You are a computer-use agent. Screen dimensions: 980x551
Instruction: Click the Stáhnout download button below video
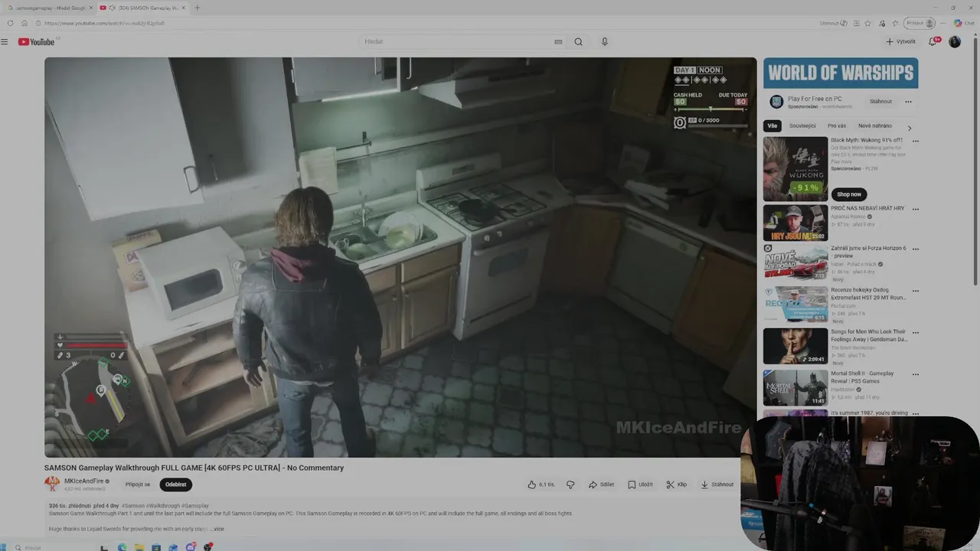(717, 484)
